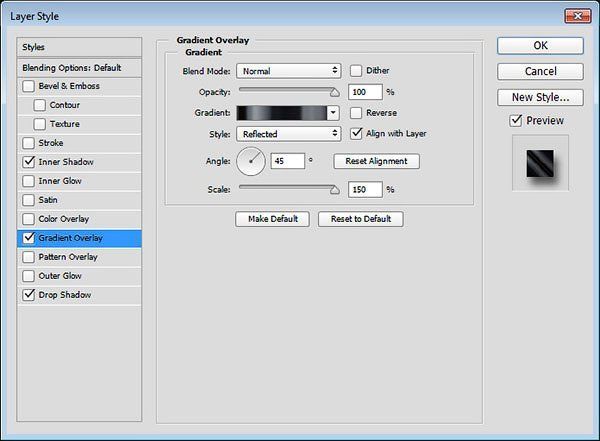600x441 pixels.
Task: Click the Angle dial
Action: click(x=251, y=162)
